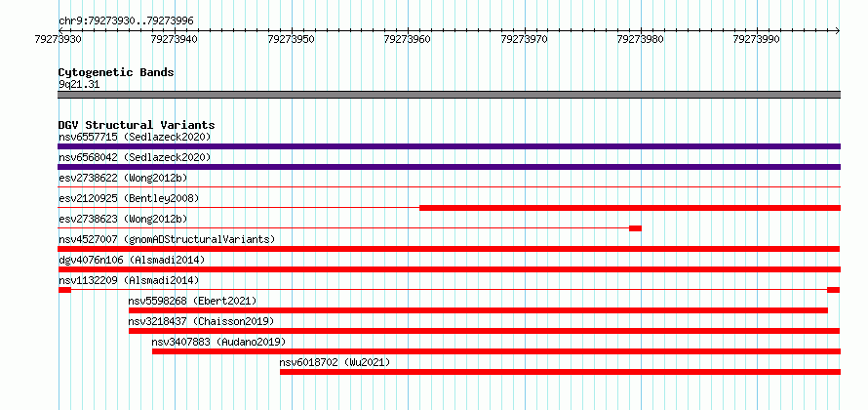Click the nsv6568042 (Sedlazeck2020) label
This screenshot has width=868, height=410.
pyautogui.click(x=135, y=157)
